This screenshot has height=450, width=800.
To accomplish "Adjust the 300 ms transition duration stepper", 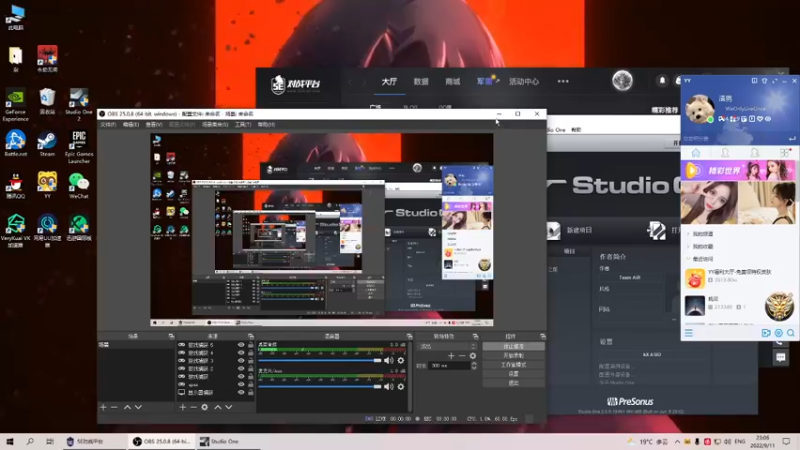I will tap(474, 366).
